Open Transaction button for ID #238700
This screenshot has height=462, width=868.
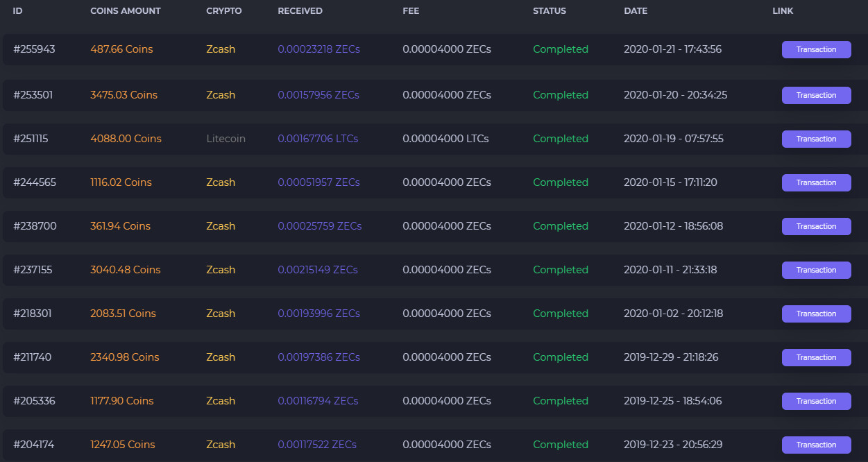point(816,226)
